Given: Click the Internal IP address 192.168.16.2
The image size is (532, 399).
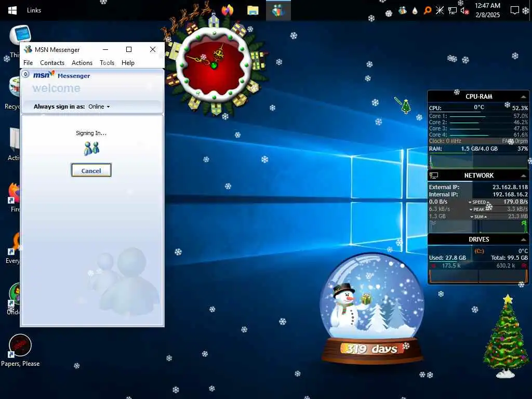Looking at the screenshot, I should click(x=510, y=194).
